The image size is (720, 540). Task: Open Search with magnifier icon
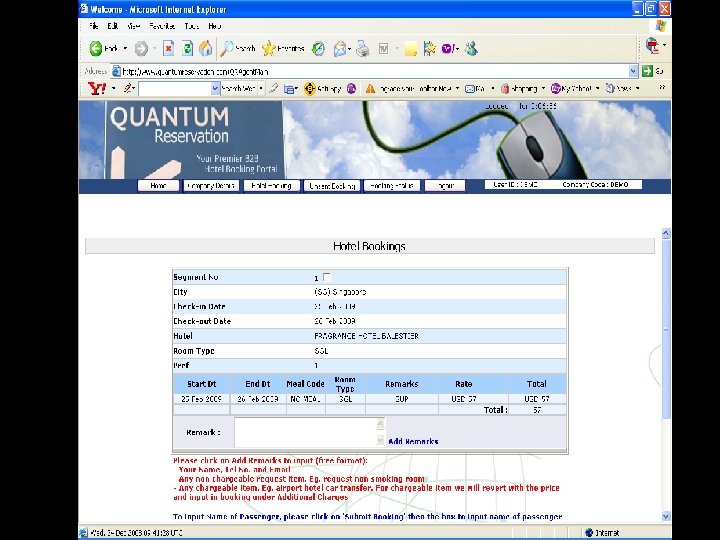237,48
